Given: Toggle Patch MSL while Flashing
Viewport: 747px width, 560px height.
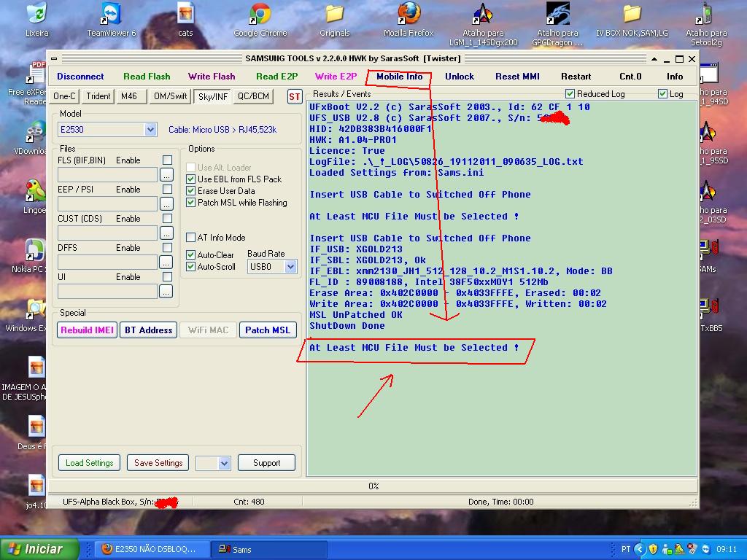Looking at the screenshot, I should [190, 203].
